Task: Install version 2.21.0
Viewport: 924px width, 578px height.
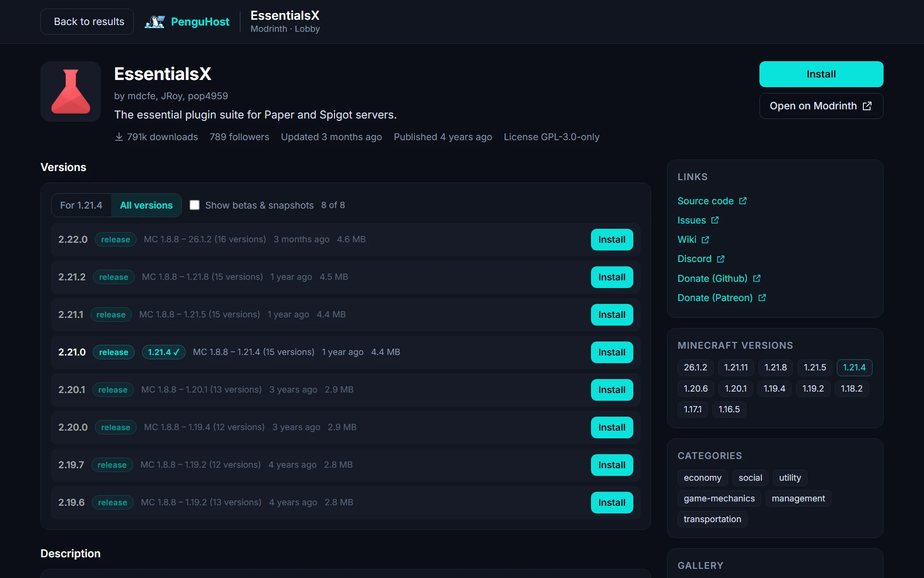Action: 612,352
